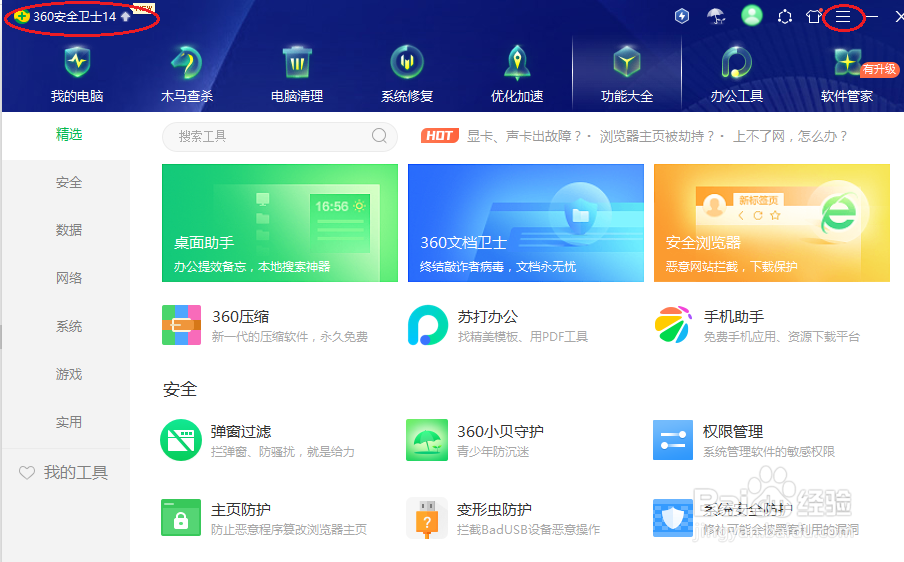Click the 360压缩 icon
904x562 pixels.
[182, 325]
